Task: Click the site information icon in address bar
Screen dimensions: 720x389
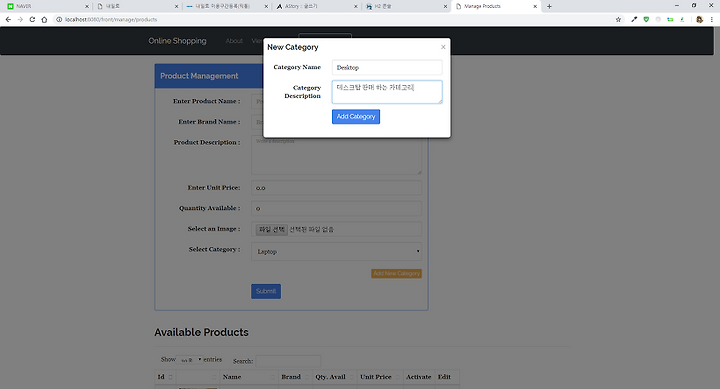Action: click(x=59, y=19)
